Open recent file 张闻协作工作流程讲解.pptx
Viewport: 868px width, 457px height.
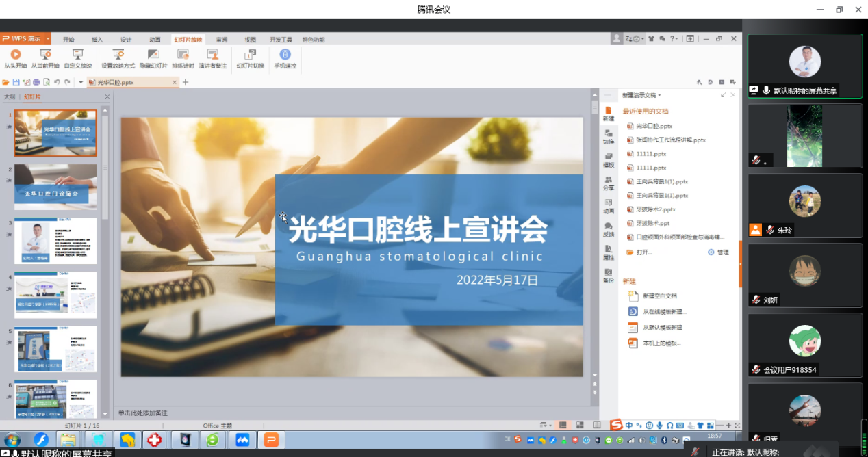670,140
